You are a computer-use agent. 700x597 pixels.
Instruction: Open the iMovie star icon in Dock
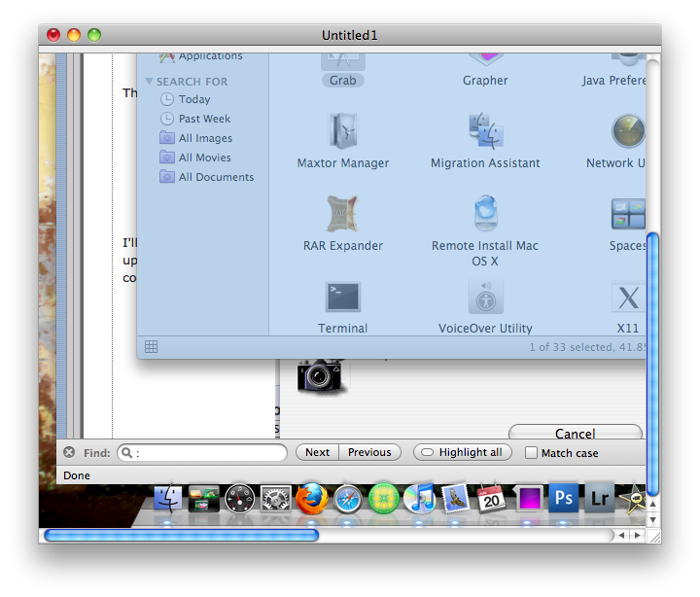[x=632, y=499]
